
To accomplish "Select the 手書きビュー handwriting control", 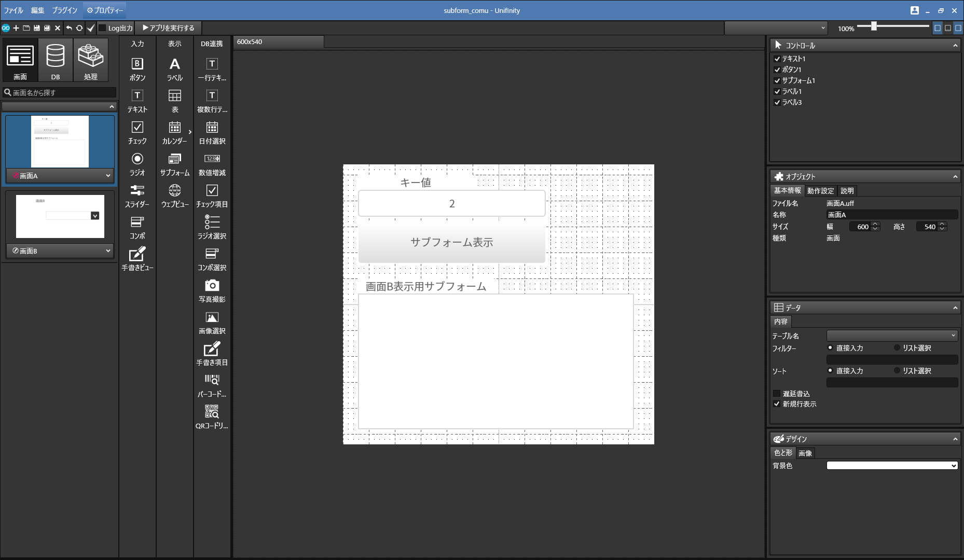I will [x=137, y=259].
